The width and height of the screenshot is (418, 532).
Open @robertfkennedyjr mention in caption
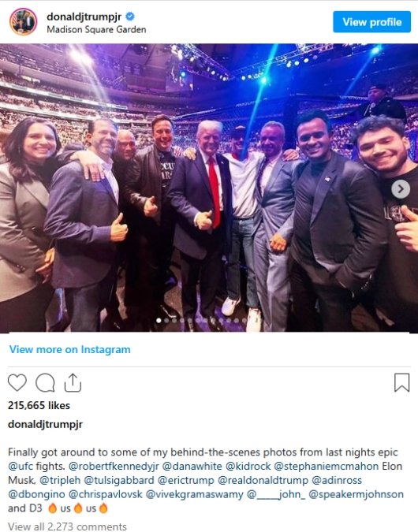[x=114, y=467]
